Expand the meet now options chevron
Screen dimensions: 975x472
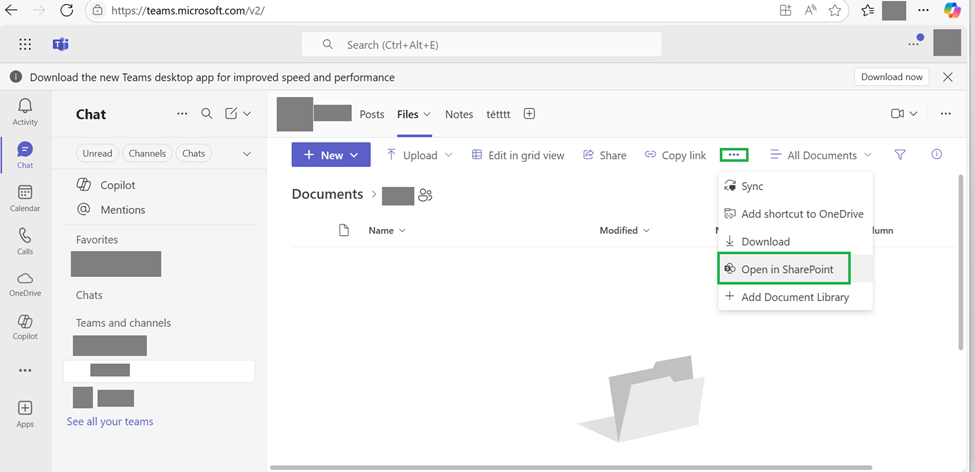click(913, 114)
